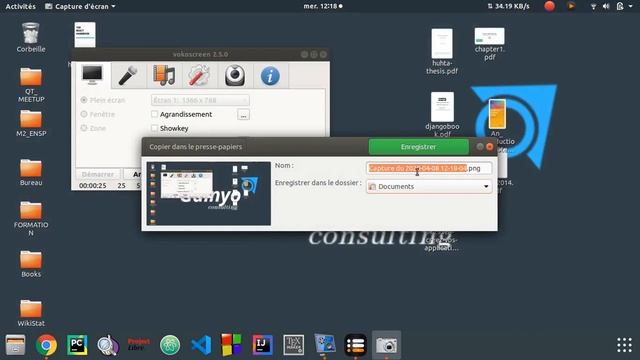
Task: Click the Wi-Fi status icon
Action: pyautogui.click(x=593, y=6)
